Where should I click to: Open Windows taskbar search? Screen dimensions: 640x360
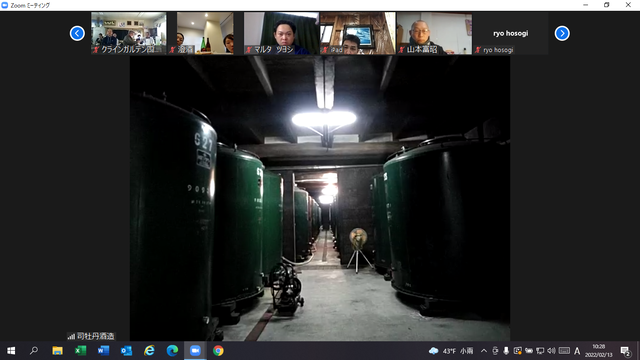point(34,351)
